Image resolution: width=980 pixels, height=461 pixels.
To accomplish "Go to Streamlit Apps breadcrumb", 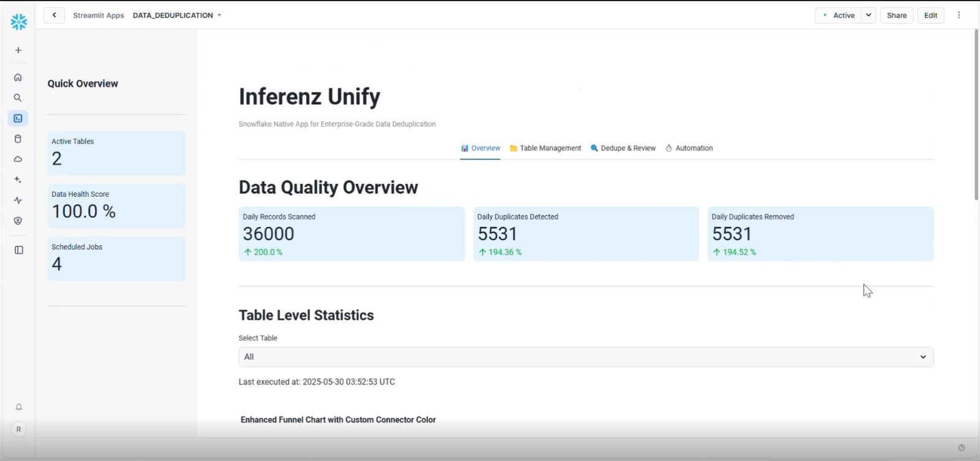I will [x=99, y=15].
